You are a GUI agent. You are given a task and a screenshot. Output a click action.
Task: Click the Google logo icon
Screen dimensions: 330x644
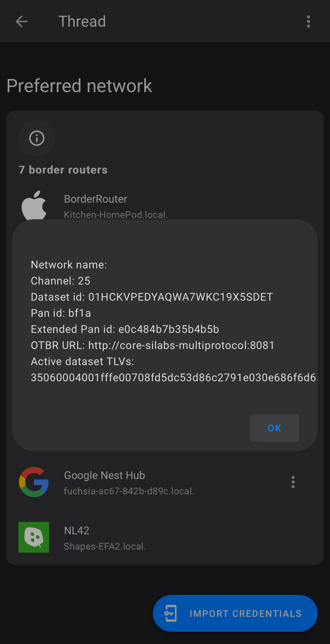(x=34, y=482)
